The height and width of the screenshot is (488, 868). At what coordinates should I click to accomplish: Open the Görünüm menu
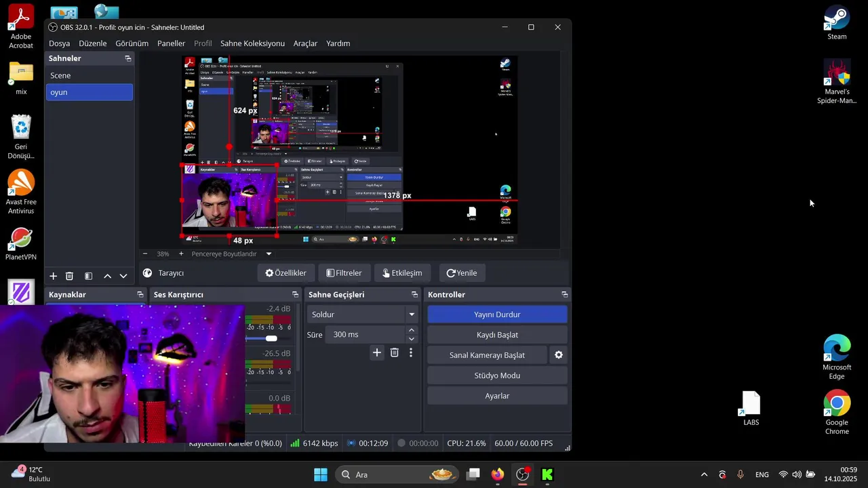pos(132,43)
